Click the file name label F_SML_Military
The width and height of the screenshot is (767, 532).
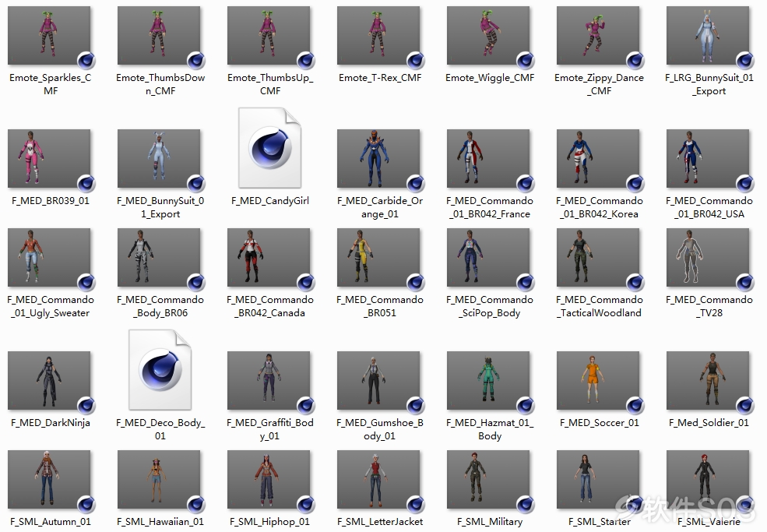pos(490,522)
